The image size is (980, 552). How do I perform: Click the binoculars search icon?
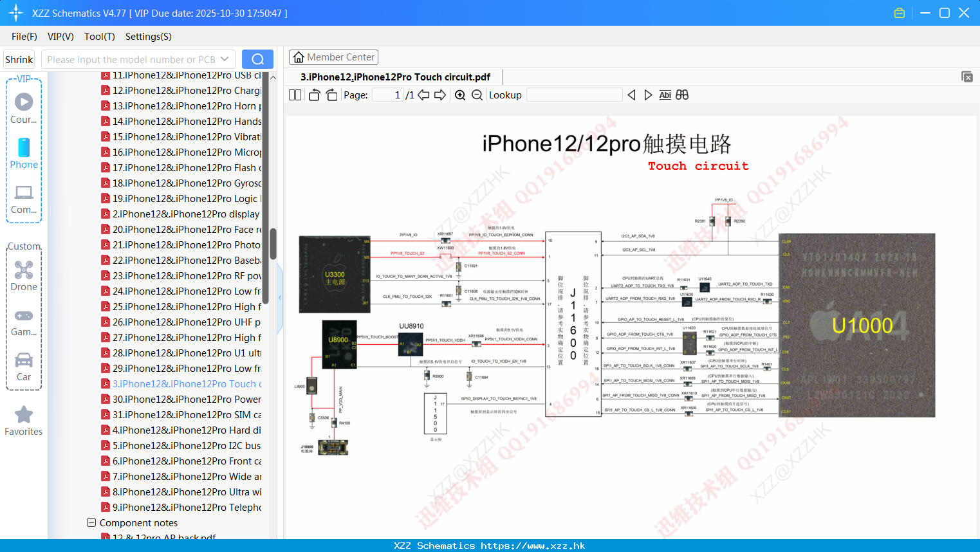click(x=682, y=95)
